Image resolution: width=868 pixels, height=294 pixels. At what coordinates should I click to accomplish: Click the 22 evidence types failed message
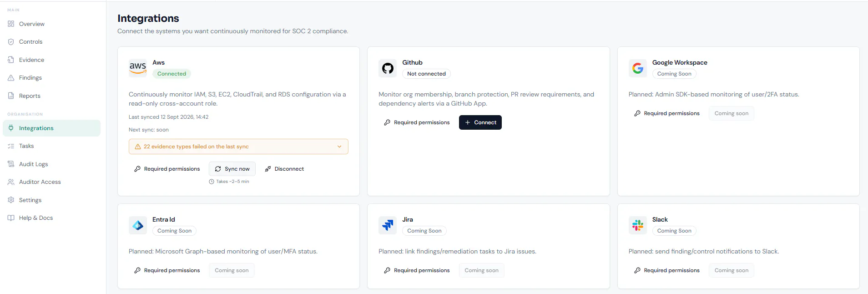(196, 147)
